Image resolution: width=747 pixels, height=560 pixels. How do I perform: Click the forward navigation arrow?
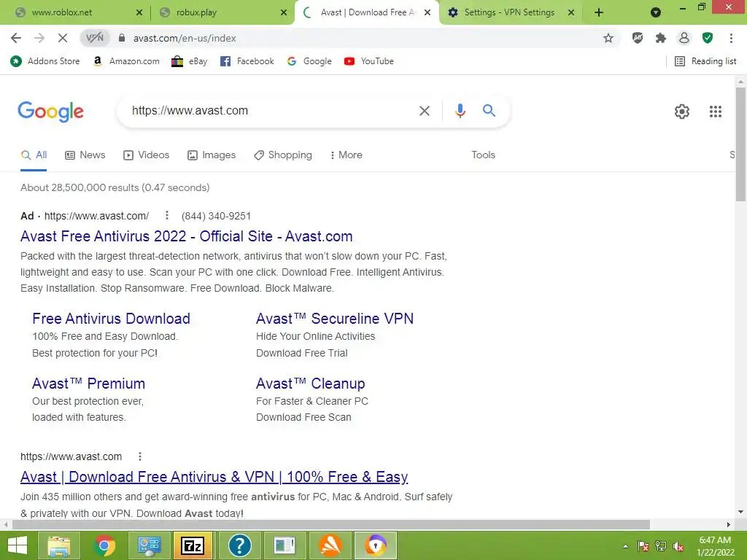[x=39, y=38]
